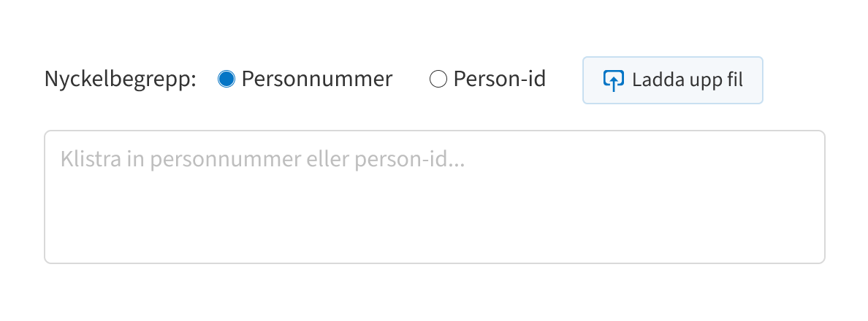Focus the Klistra in personnummer text area
The height and width of the screenshot is (321, 868).
click(x=435, y=197)
